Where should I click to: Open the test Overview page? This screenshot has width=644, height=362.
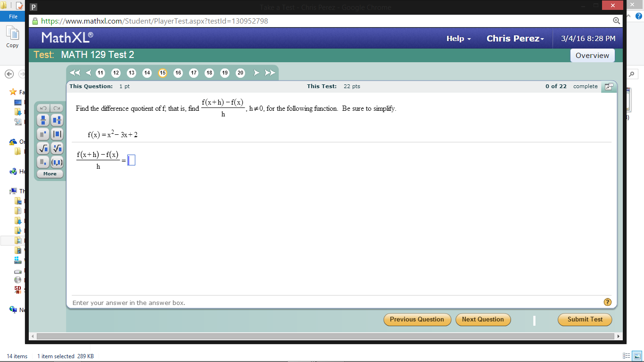click(592, 55)
